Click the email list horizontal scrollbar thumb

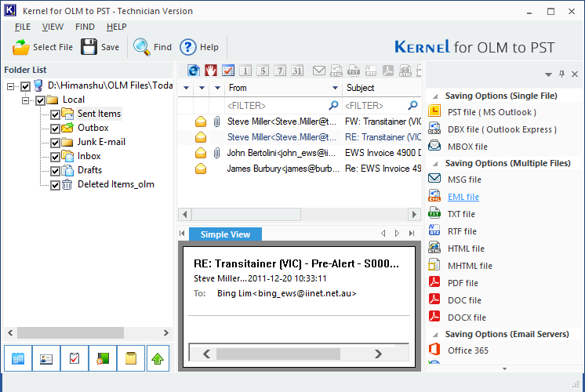click(246, 214)
